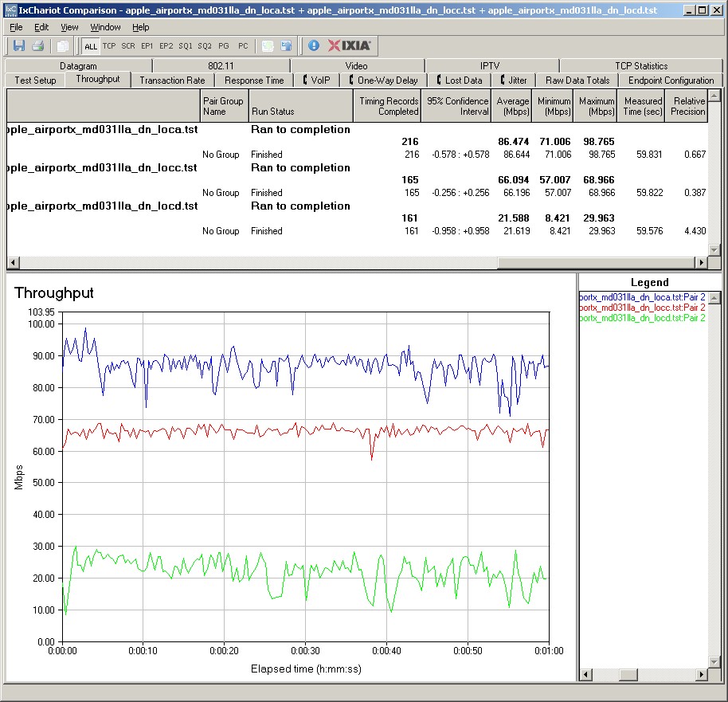
Task: Switch to the 802.11 tab
Action: [x=221, y=66]
